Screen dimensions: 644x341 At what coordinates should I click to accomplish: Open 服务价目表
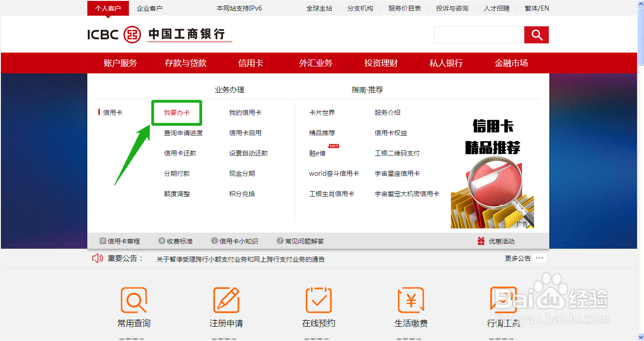405,8
